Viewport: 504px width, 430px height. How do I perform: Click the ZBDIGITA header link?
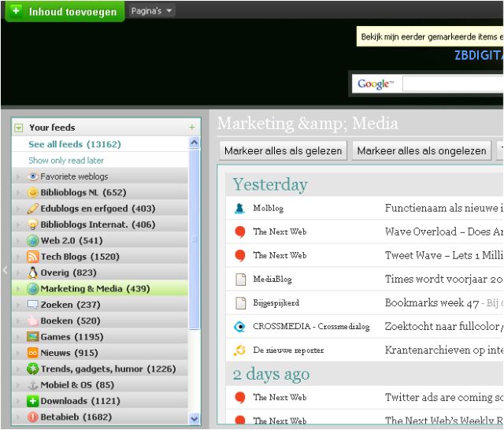(479, 56)
